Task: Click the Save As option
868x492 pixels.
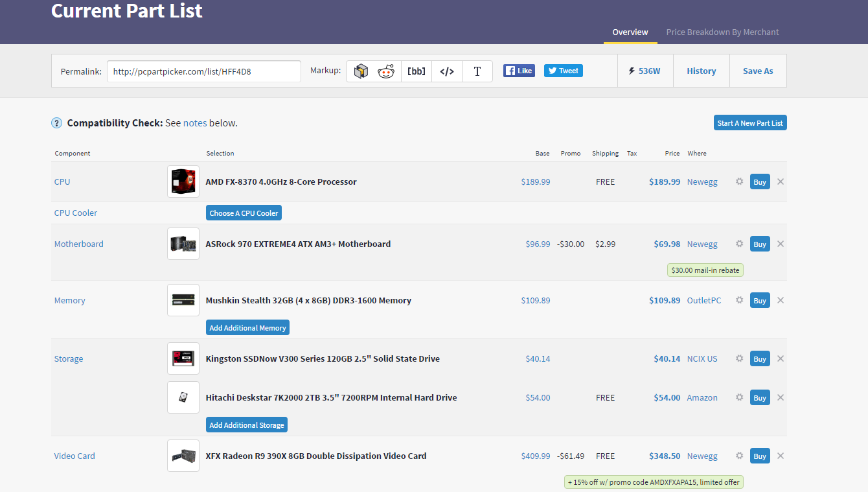Action: (x=758, y=71)
